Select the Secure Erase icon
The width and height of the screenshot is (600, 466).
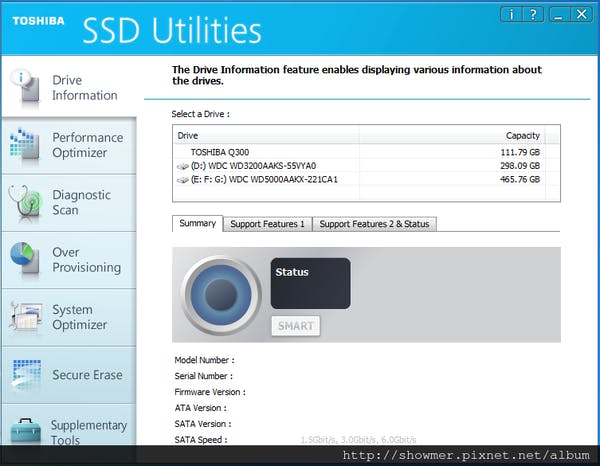click(24, 375)
